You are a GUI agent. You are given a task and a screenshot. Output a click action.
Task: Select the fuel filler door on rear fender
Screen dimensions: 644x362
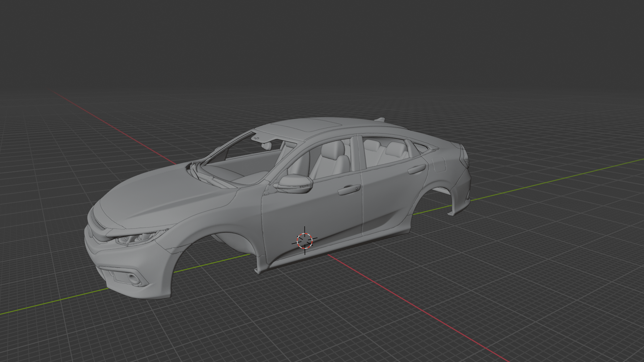point(438,164)
